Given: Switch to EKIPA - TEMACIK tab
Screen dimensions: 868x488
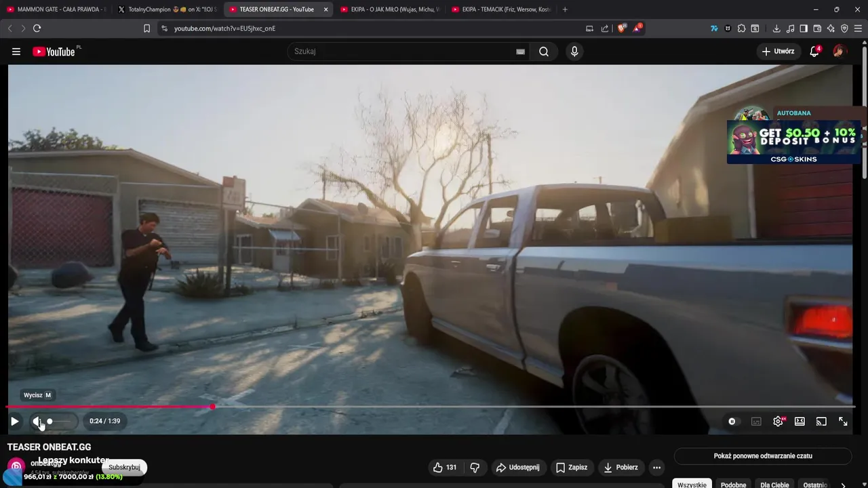Looking at the screenshot, I should tap(500, 9).
